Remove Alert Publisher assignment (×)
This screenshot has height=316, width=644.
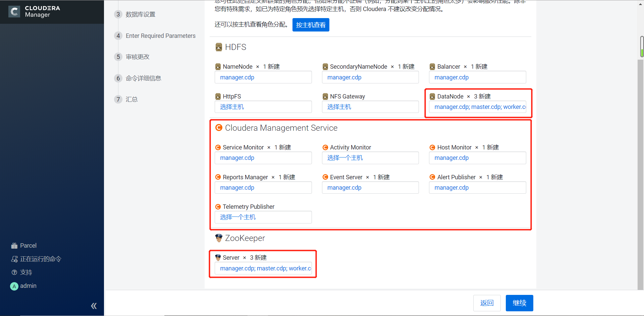481,177
